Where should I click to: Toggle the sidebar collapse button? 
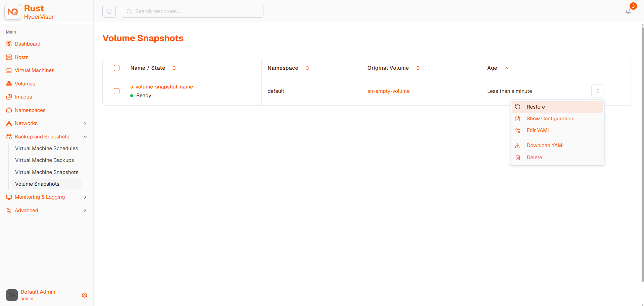pos(109,11)
